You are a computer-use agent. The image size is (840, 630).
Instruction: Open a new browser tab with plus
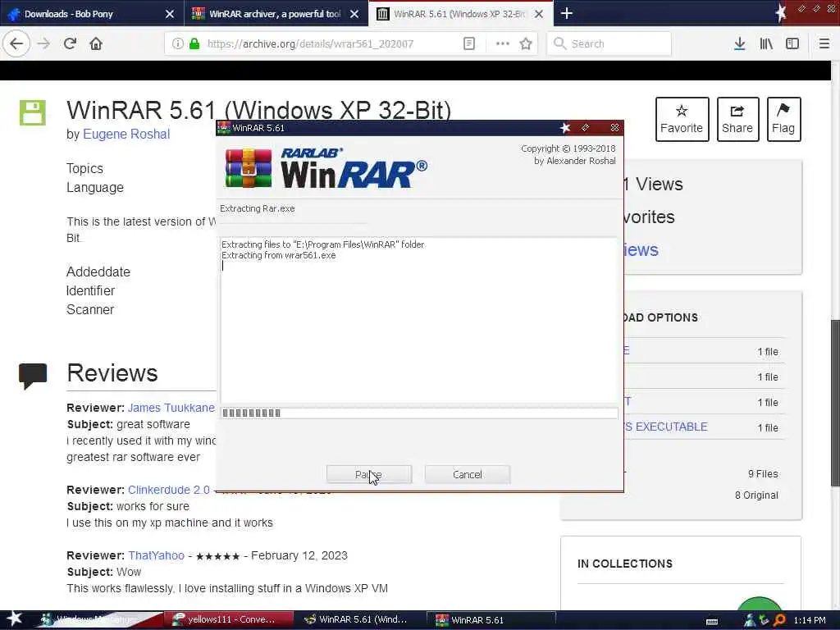pos(567,13)
